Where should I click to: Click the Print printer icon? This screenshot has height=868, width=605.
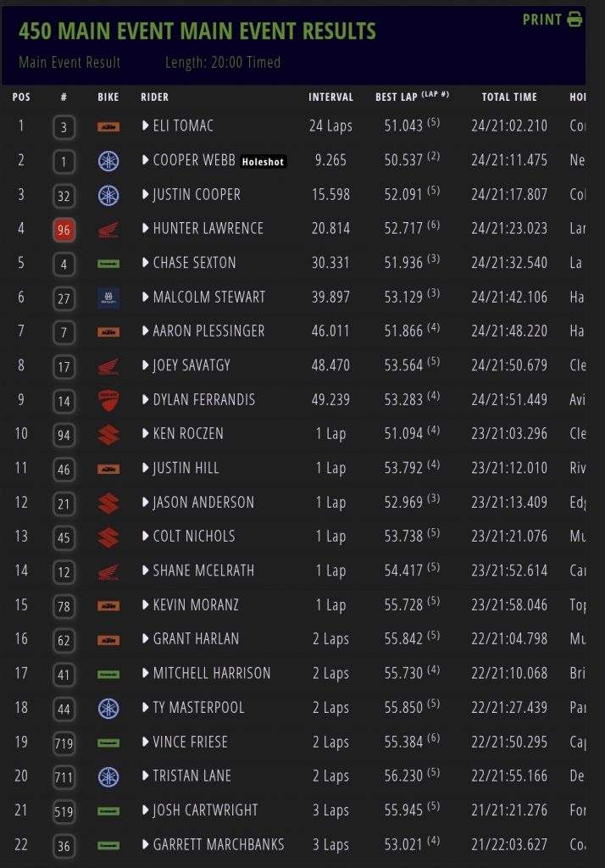coord(575,19)
